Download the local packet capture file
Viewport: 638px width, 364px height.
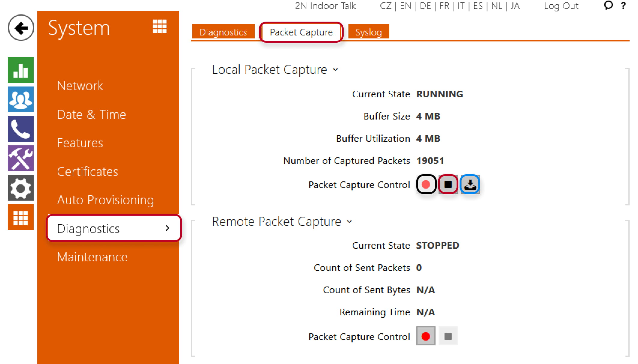click(470, 184)
